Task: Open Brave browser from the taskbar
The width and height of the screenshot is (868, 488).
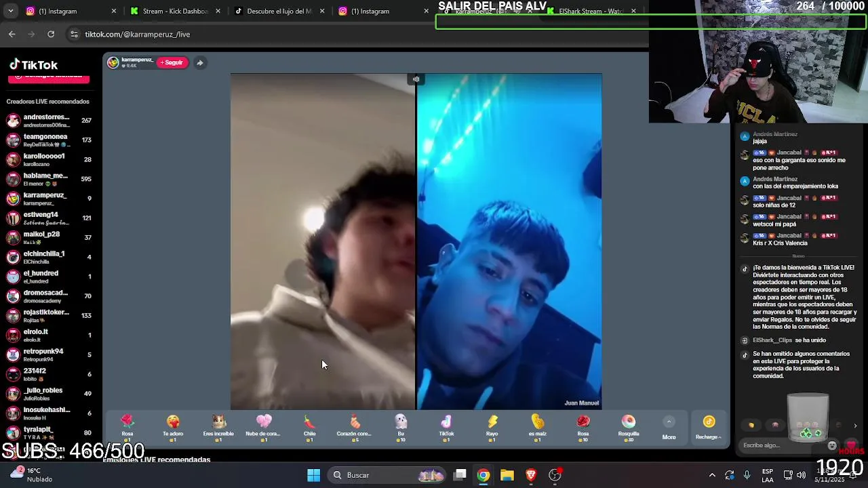Action: (531, 475)
